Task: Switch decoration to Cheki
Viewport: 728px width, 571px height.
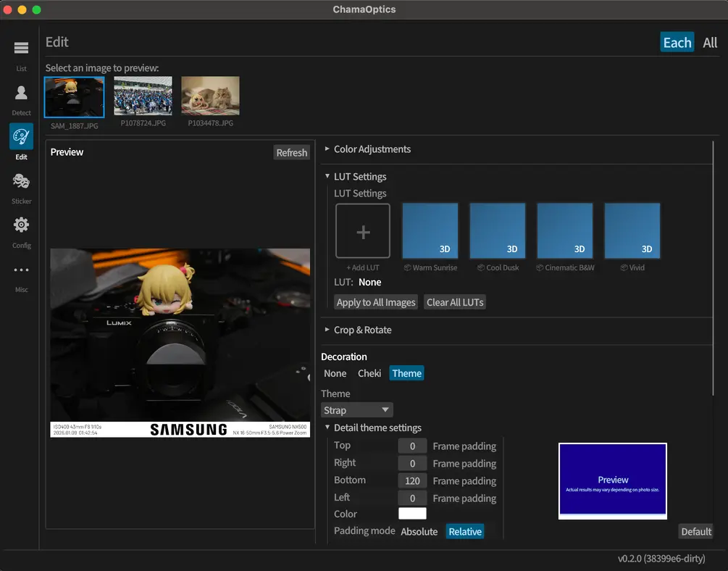Action: click(x=369, y=373)
